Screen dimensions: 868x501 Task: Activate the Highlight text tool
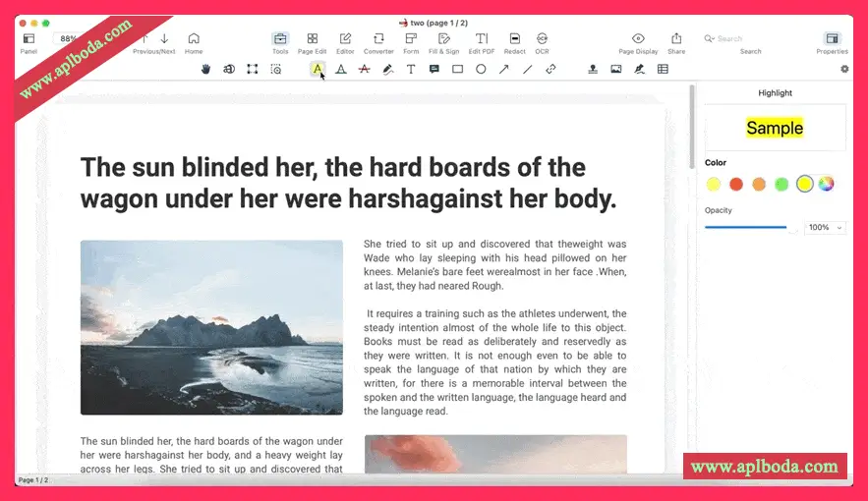(318, 69)
